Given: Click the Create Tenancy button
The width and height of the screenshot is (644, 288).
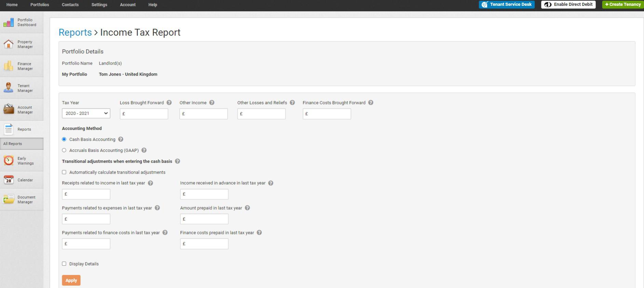Looking at the screenshot, I should coord(623,4).
